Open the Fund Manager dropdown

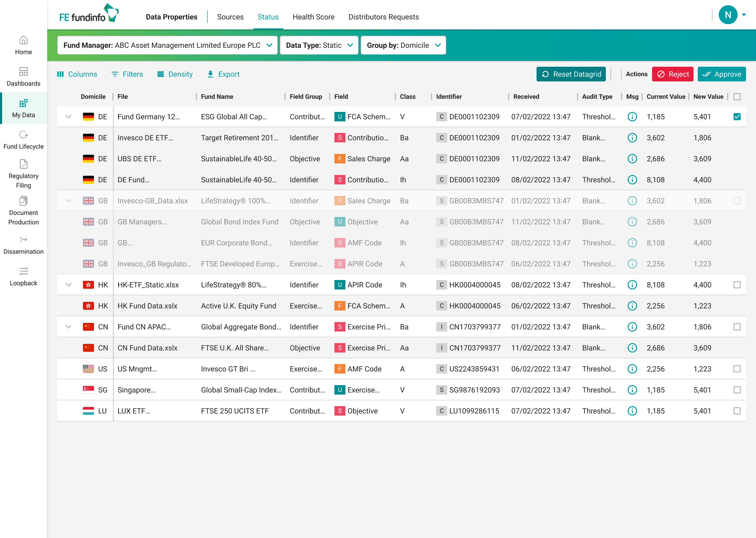click(x=167, y=45)
